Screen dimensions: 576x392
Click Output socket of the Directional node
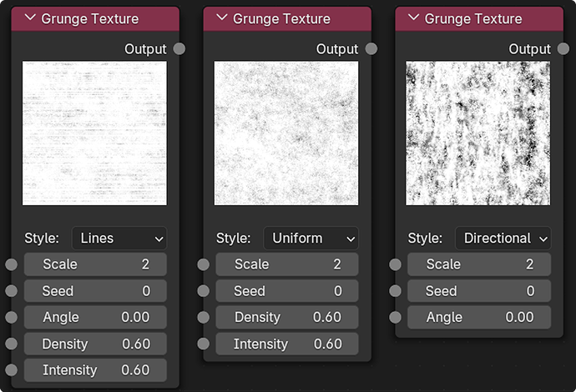563,49
